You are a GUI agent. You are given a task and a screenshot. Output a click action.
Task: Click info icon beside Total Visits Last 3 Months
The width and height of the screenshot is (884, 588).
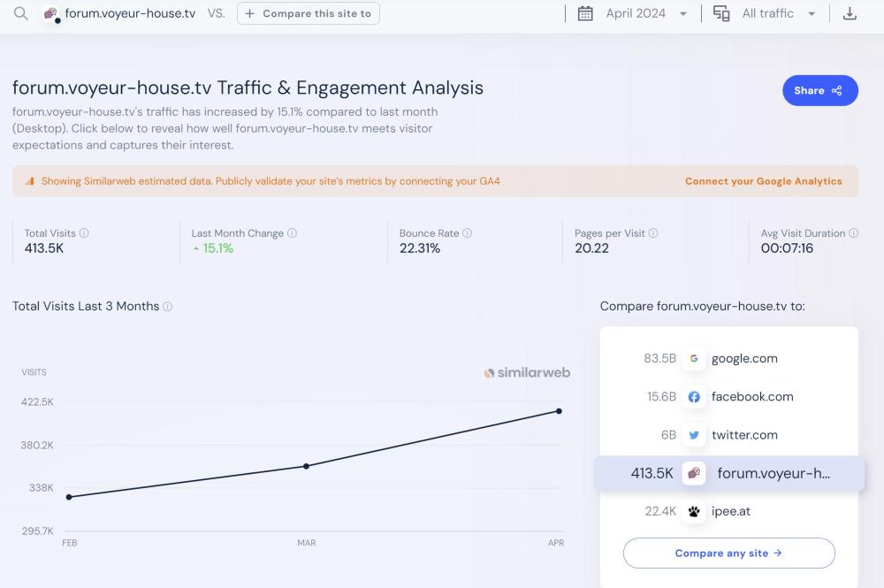tap(168, 307)
